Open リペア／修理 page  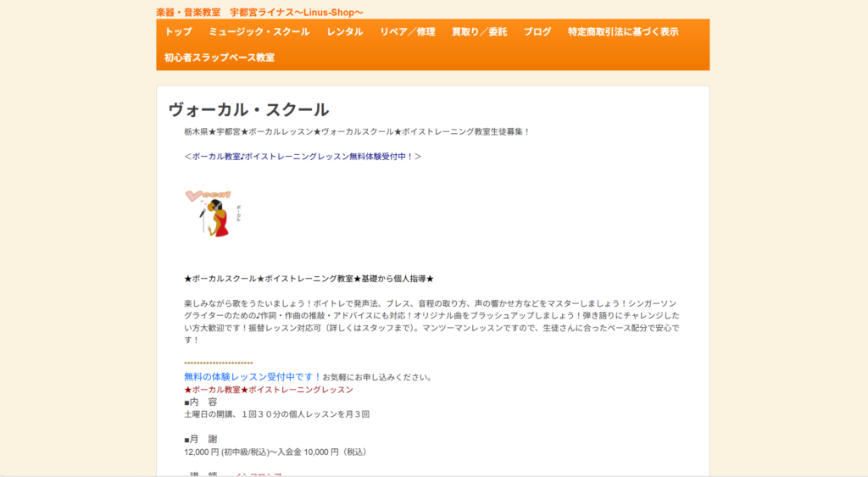click(408, 32)
